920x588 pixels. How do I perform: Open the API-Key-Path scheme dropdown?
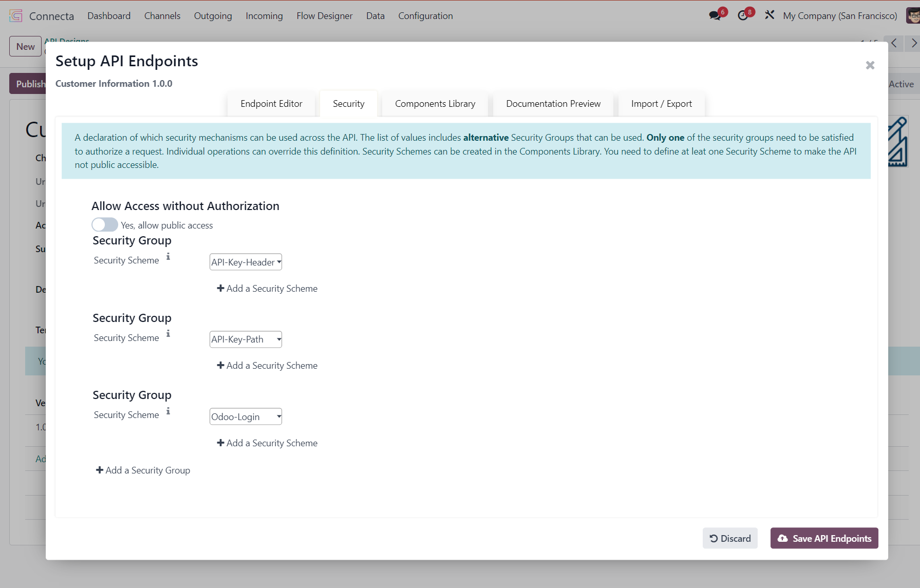pyautogui.click(x=246, y=339)
